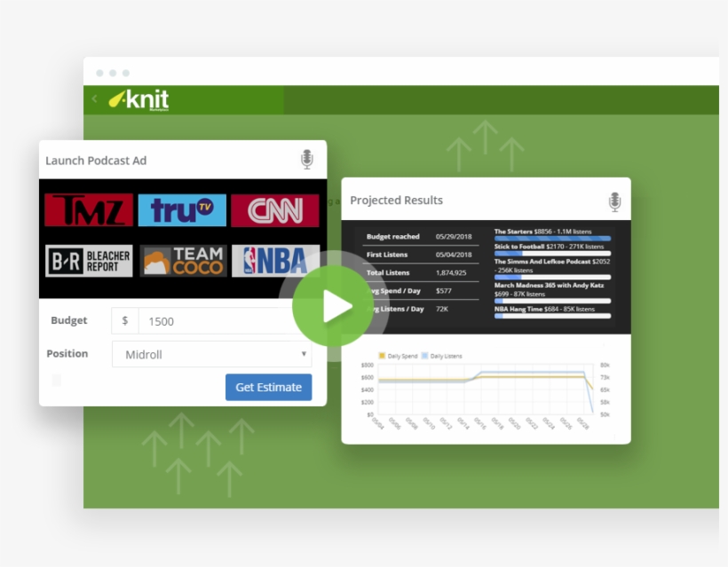Select the Bleacher Report logo

(x=89, y=261)
